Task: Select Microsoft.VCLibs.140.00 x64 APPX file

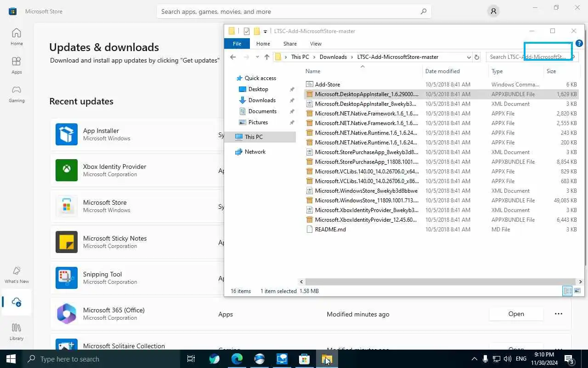Action: [441, 172]
